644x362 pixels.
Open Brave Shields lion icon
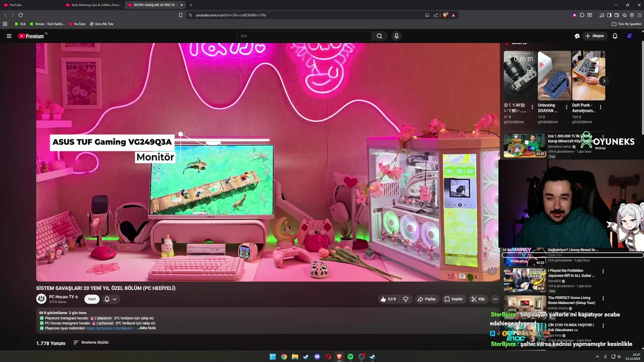445,15
